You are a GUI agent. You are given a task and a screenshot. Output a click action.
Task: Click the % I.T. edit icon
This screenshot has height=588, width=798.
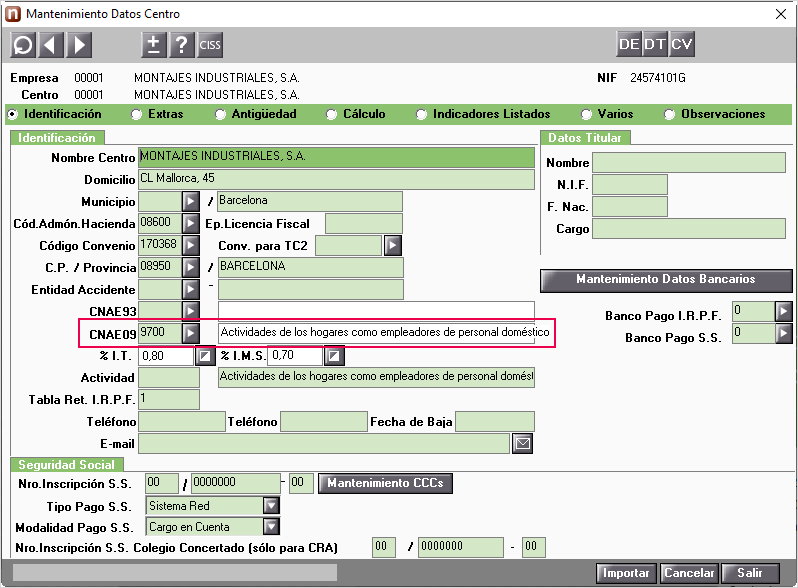coord(205,356)
